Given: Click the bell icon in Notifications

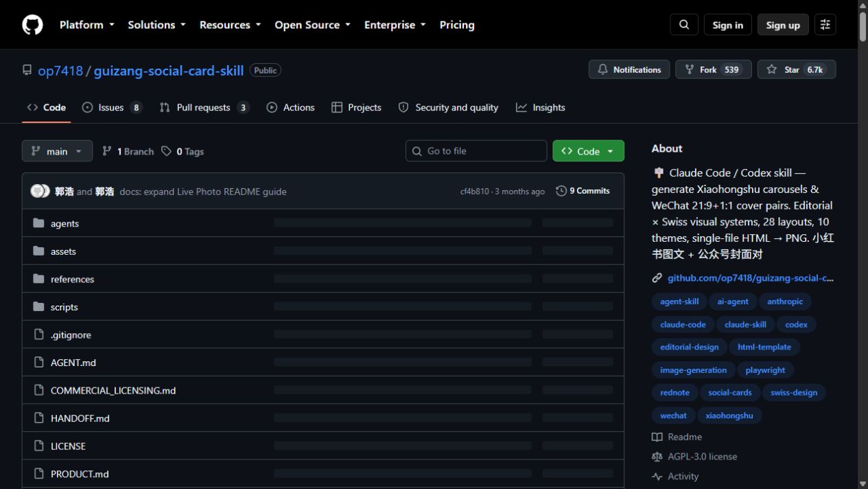Looking at the screenshot, I should (603, 69).
